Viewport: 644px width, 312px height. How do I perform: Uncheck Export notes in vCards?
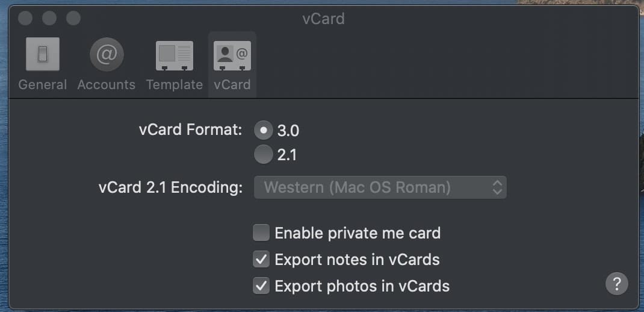pos(261,260)
